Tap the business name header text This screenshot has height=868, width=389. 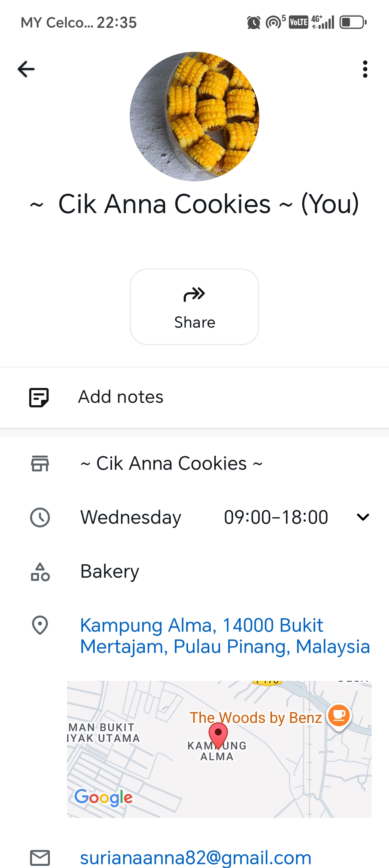coord(194,204)
